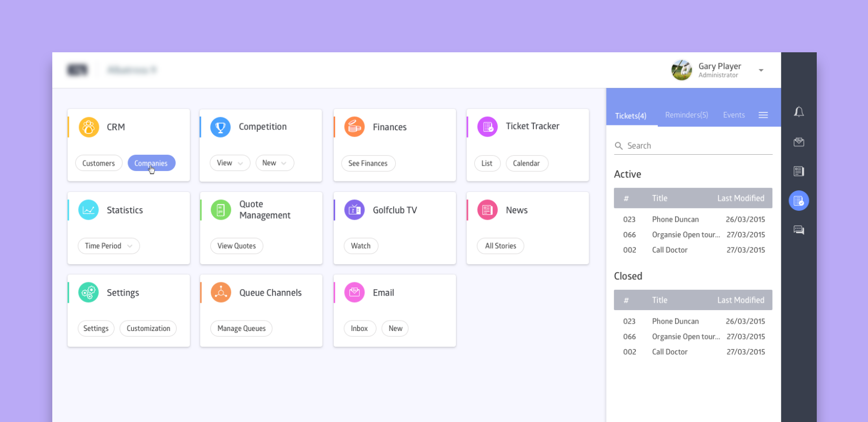Click the Statistics chart icon
Image resolution: width=868 pixels, height=422 pixels.
pyautogui.click(x=88, y=210)
